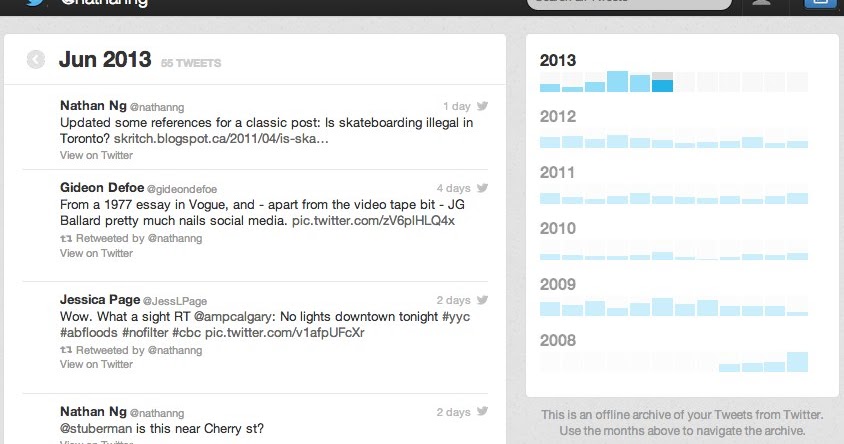Image resolution: width=844 pixels, height=444 pixels.
Task: Click the #yyc hashtag
Action: (x=456, y=316)
